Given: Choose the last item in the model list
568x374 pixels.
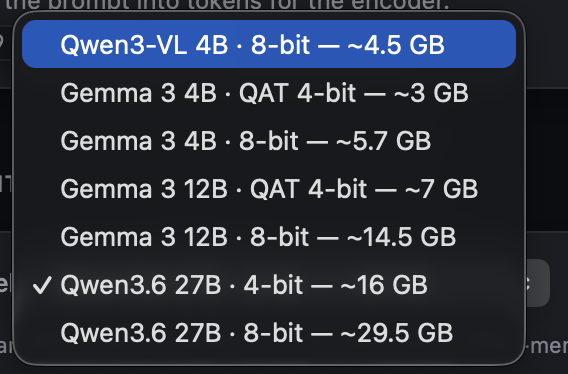Looking at the screenshot, I should (x=269, y=333).
